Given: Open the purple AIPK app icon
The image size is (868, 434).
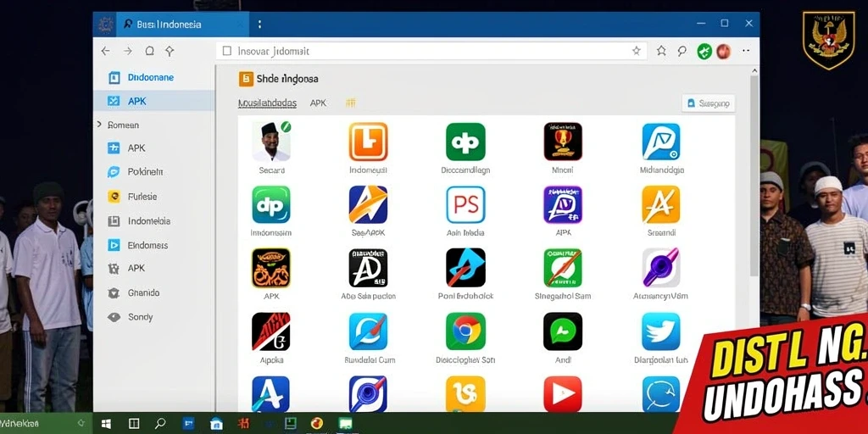Looking at the screenshot, I should pos(563,205).
